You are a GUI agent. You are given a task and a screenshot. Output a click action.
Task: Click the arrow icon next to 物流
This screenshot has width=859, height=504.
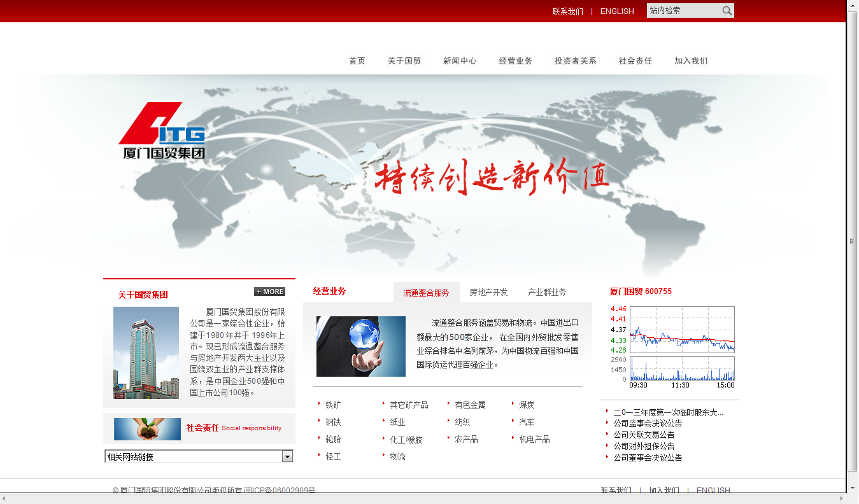(384, 456)
